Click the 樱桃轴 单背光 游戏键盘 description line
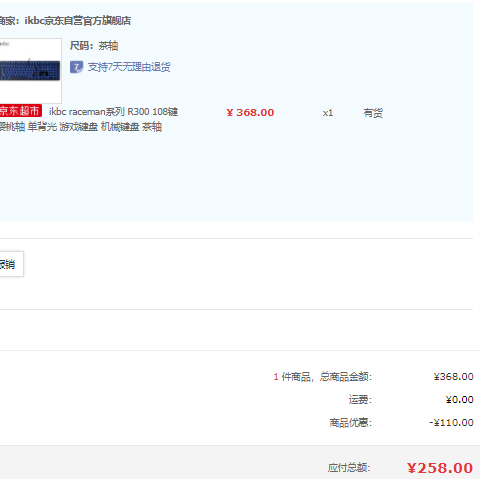Image resolution: width=480 pixels, height=479 pixels. [x=81, y=127]
